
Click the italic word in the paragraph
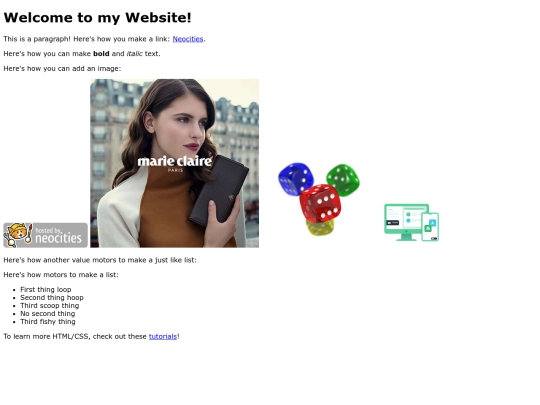135,54
